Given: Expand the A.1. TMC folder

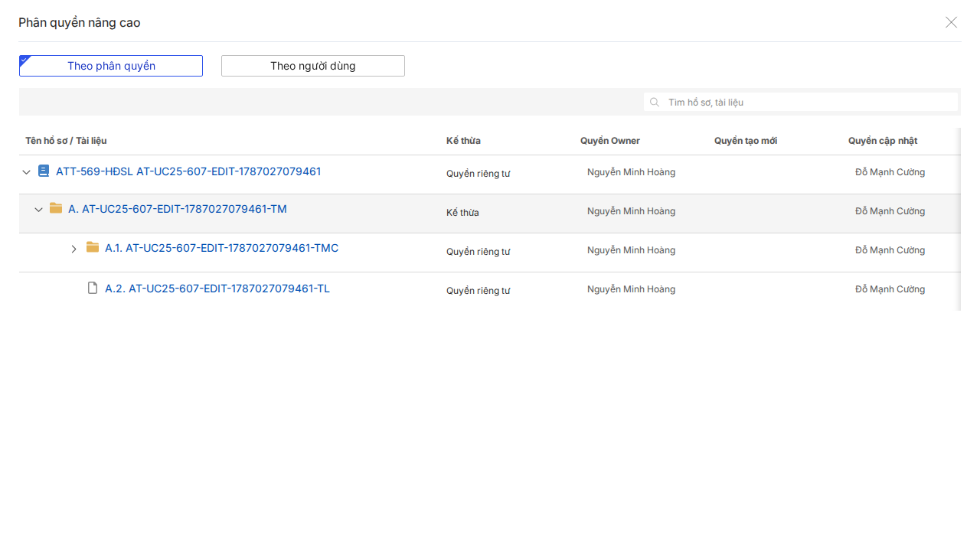Looking at the screenshot, I should (x=74, y=249).
